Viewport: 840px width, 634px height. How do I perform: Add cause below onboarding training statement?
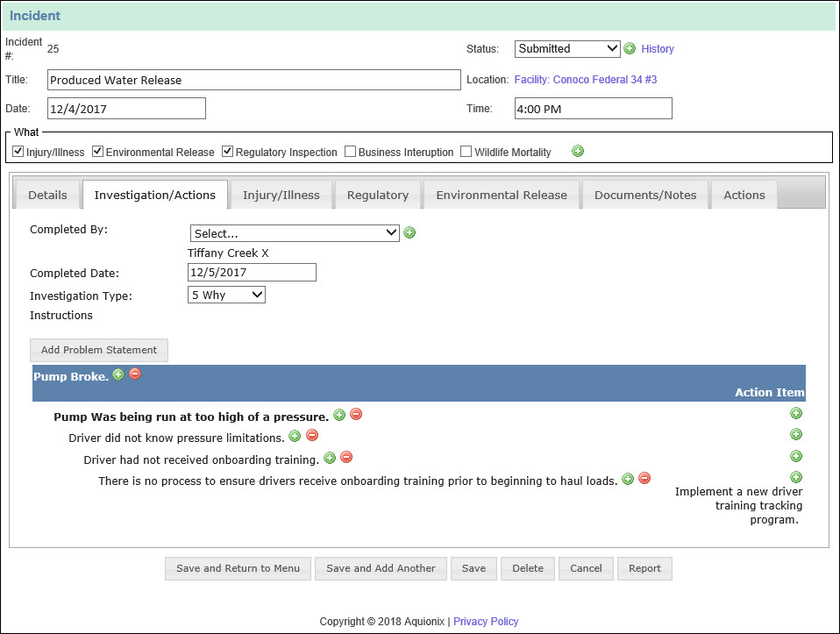(x=330, y=457)
